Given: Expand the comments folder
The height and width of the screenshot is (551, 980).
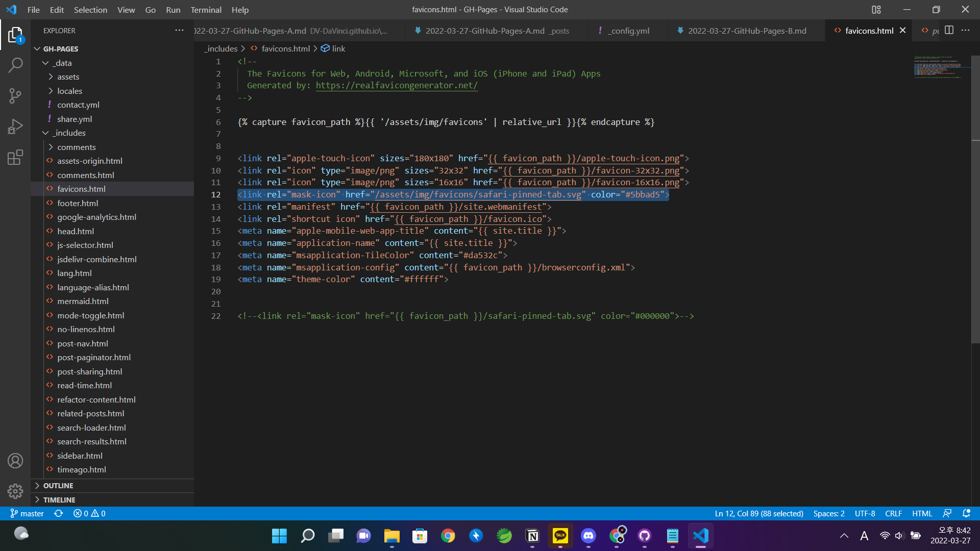Looking at the screenshot, I should tap(76, 147).
